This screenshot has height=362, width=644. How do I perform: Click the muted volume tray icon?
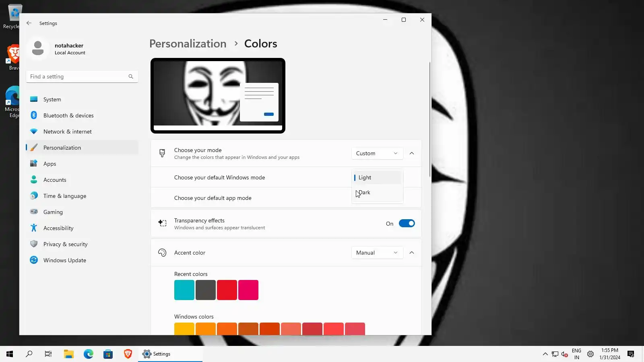pos(565,354)
